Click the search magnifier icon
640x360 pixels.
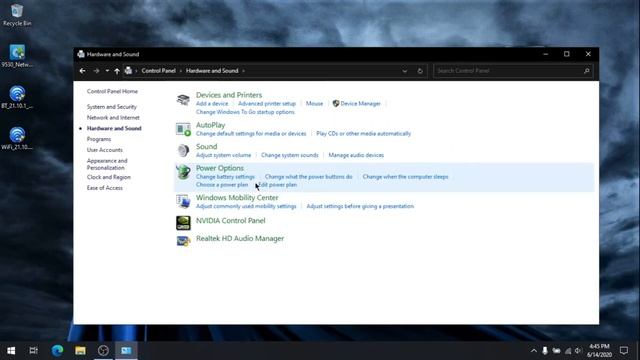587,71
